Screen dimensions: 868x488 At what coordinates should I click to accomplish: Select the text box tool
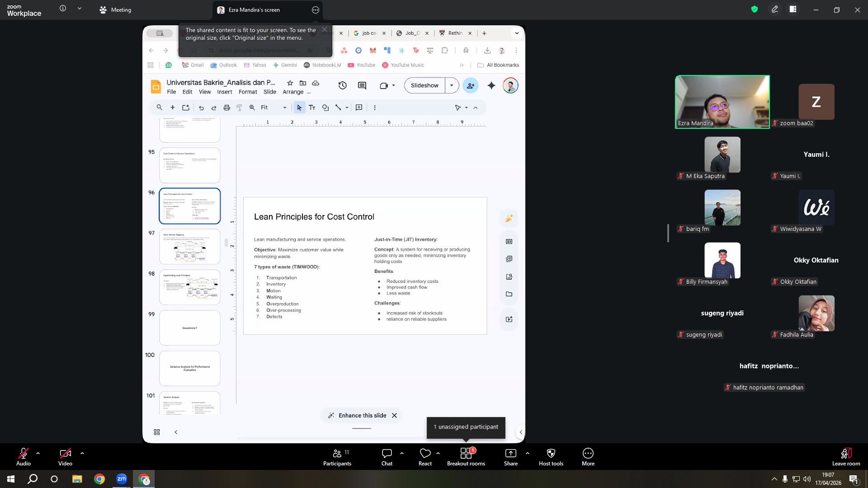click(312, 108)
